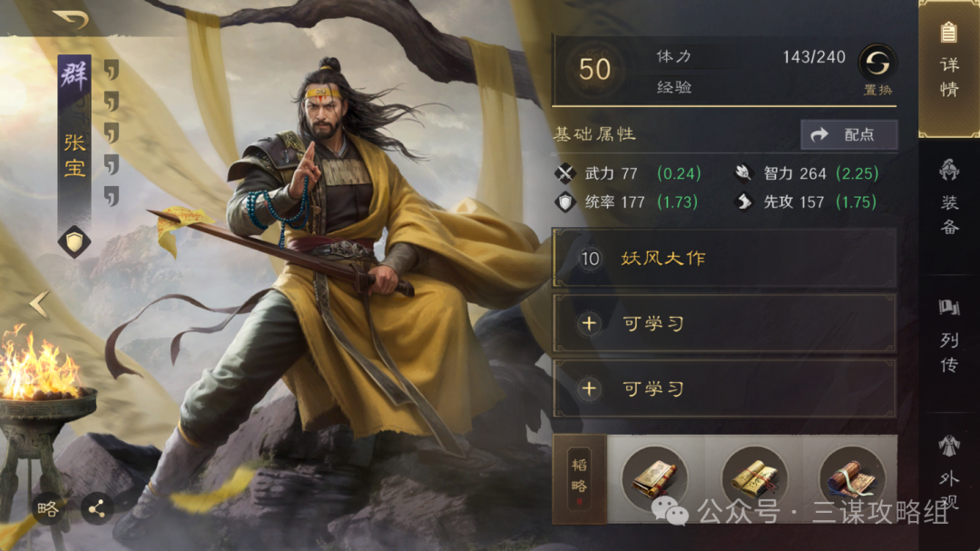
Task: Switch to the 装备 tab
Action: [949, 197]
